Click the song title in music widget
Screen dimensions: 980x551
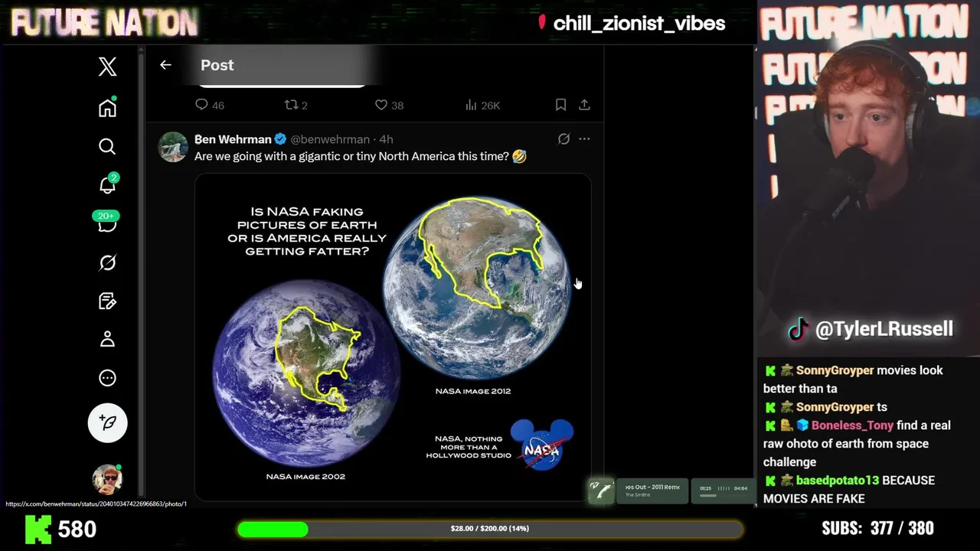(x=652, y=487)
